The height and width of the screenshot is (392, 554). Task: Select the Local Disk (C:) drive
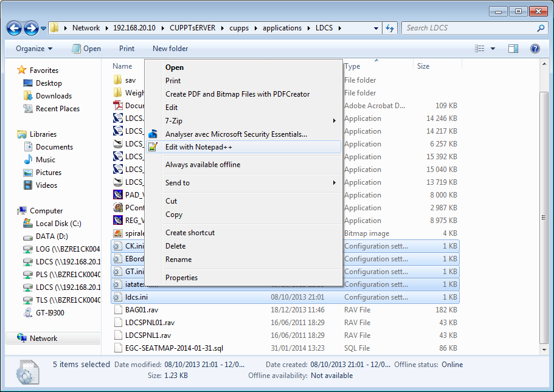pos(58,224)
